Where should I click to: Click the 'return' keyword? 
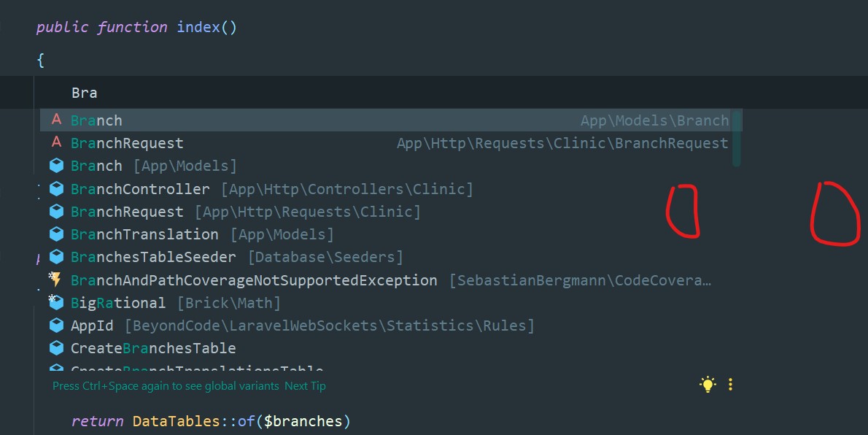[98, 421]
